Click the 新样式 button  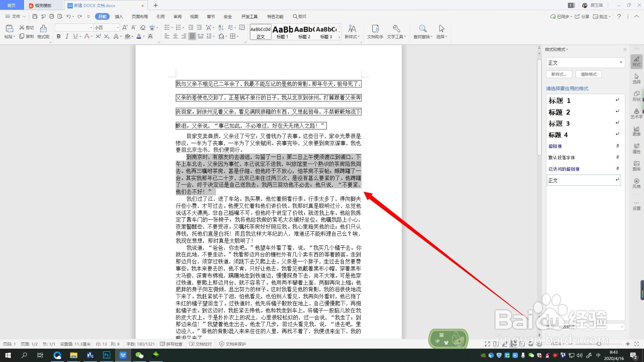pyautogui.click(x=559, y=74)
